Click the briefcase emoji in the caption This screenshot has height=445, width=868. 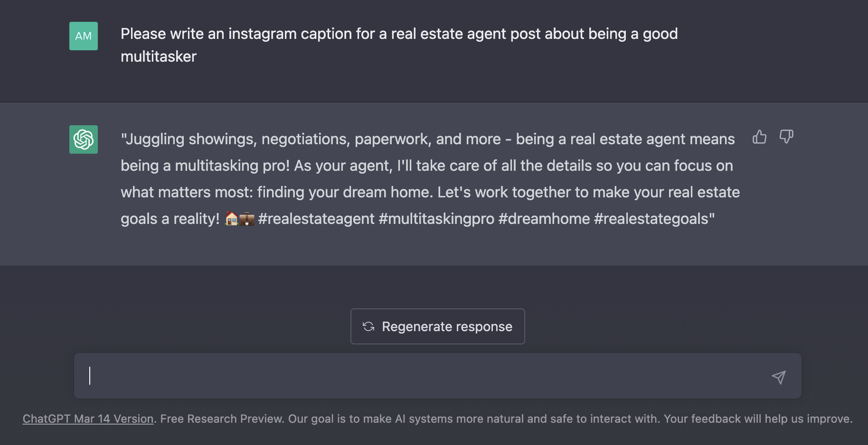pos(247,219)
